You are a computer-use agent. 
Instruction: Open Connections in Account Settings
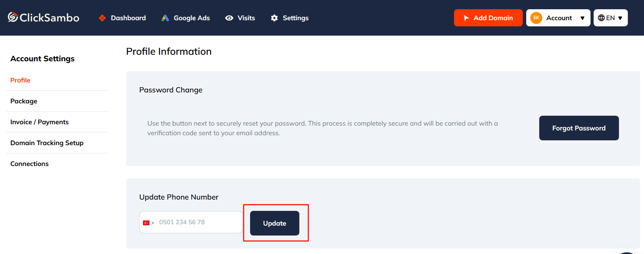(29, 164)
